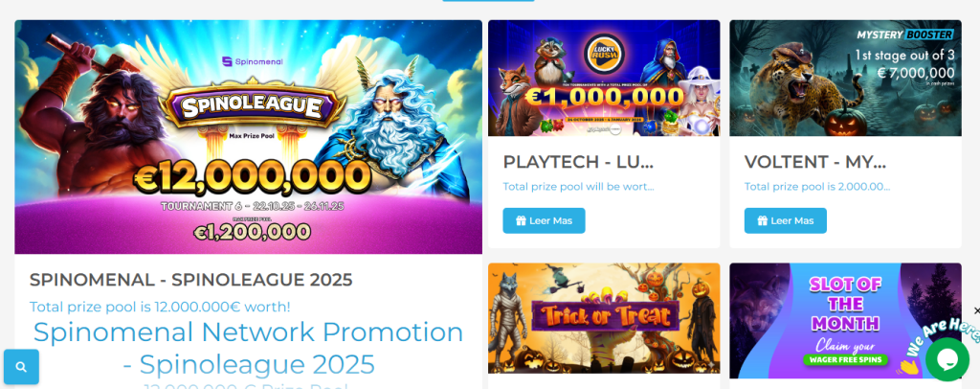Viewport: 980px width, 389px height.
Task: Click the Wager Free Spins green label
Action: tap(845, 359)
